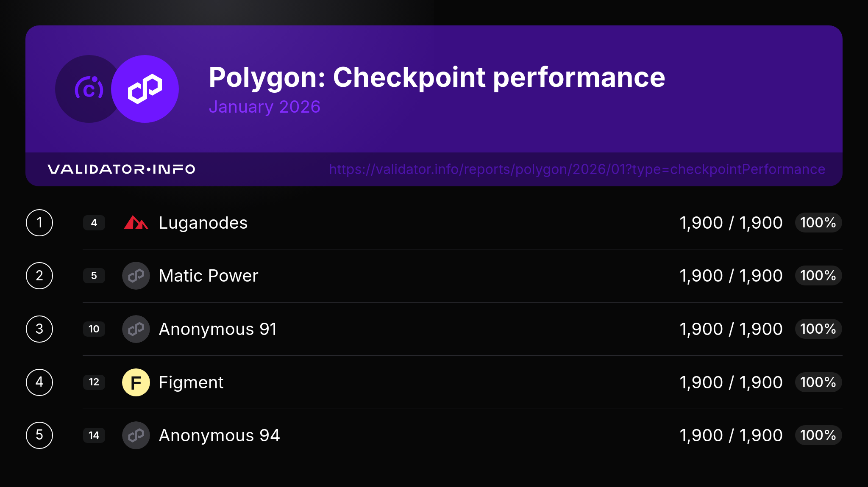This screenshot has height=487, width=868.
Task: Click the Polygon logo in header
Action: [145, 89]
